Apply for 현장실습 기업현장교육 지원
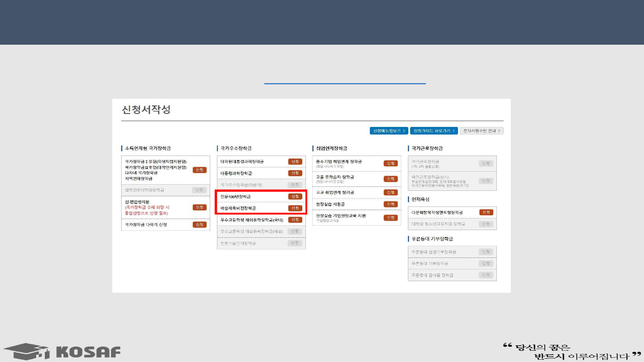The image size is (644, 362). click(390, 218)
